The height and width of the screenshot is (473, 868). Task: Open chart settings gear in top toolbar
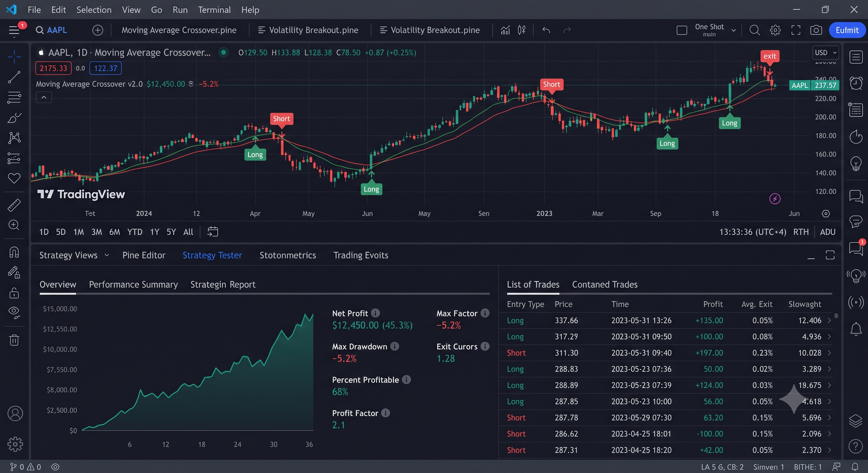[775, 30]
